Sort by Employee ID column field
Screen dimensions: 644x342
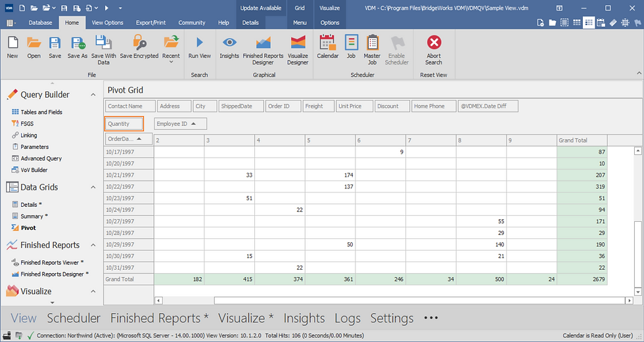(180, 124)
